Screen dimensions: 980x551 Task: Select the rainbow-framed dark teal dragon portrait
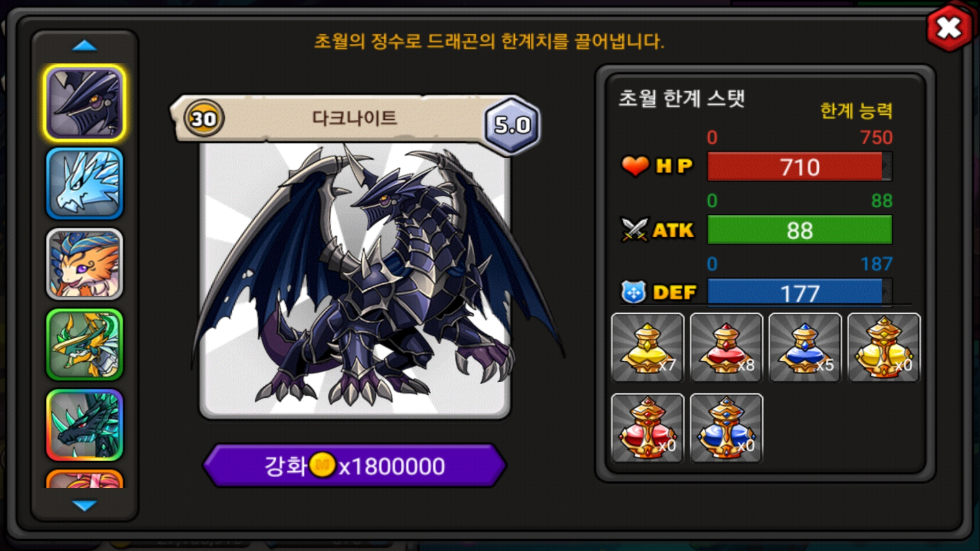pos(85,424)
